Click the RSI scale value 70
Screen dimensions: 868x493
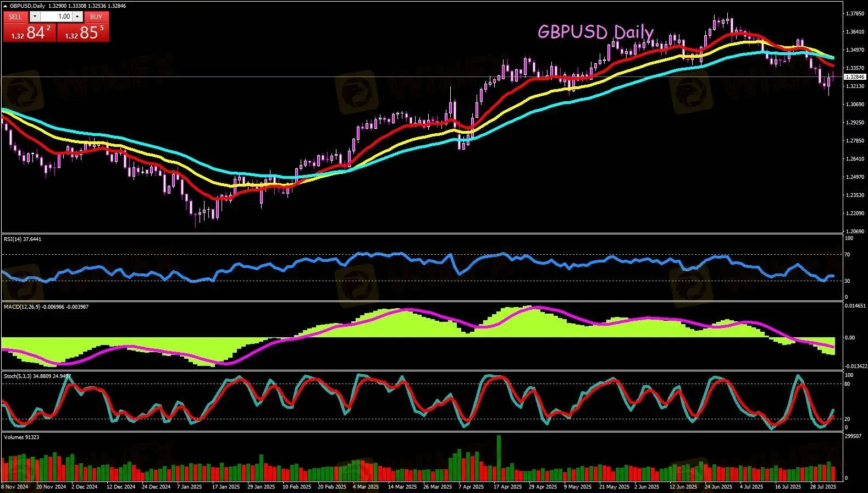tap(848, 255)
